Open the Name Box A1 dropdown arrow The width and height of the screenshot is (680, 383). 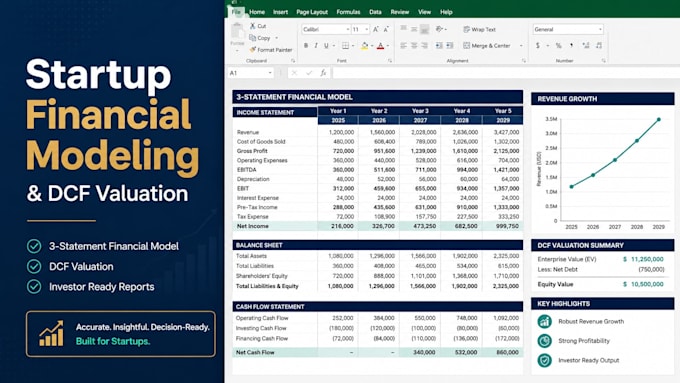pos(270,73)
